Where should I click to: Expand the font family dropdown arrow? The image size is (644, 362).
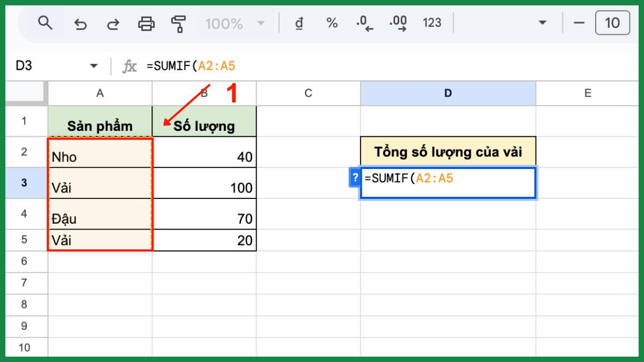coord(543,23)
